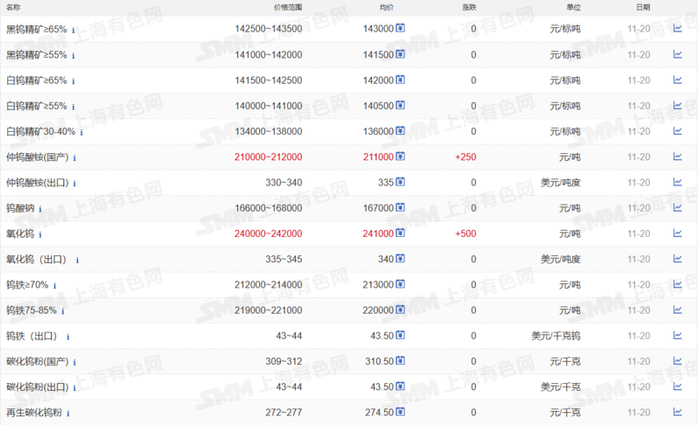Open the calendar icon next to 142000
This screenshot has height=425, width=700.
[400, 79]
